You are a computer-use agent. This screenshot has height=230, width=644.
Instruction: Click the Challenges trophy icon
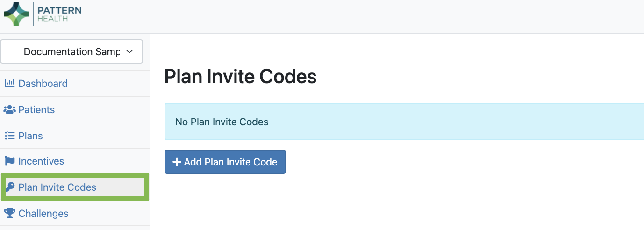[9, 214]
